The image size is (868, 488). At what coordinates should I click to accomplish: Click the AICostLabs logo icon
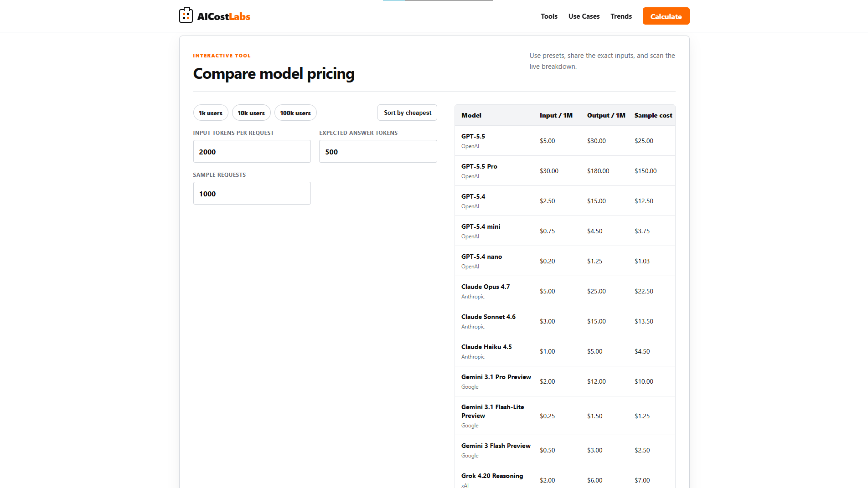186,15
